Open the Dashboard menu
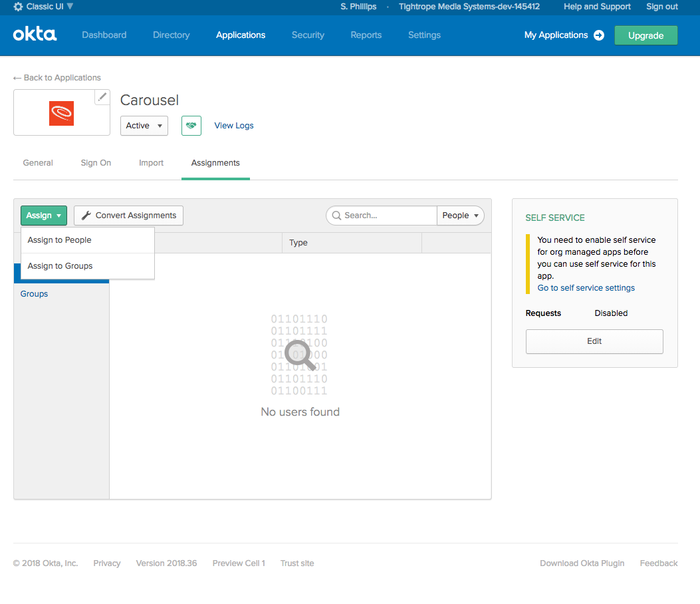Image resolution: width=700 pixels, height=604 pixels. [x=104, y=35]
